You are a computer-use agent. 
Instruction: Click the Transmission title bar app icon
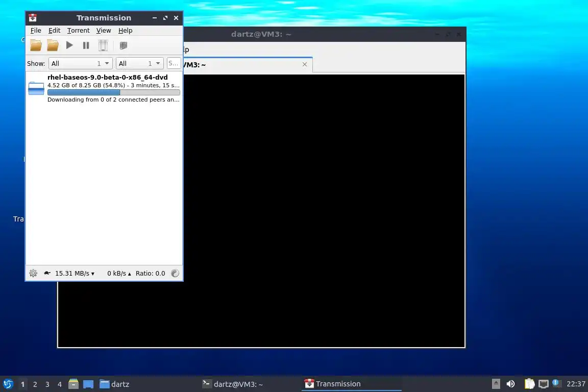click(33, 18)
